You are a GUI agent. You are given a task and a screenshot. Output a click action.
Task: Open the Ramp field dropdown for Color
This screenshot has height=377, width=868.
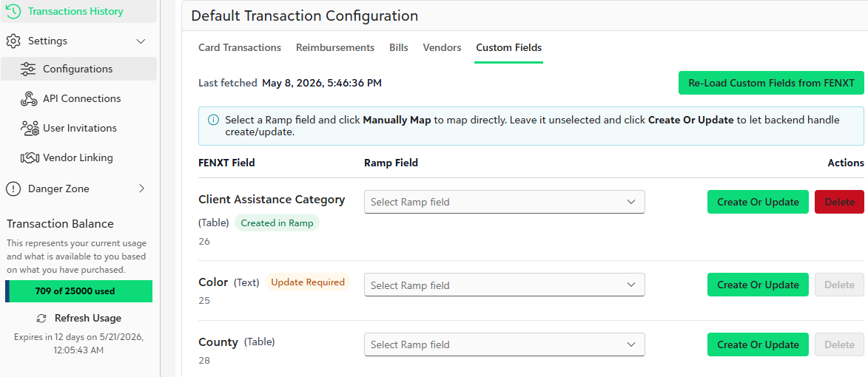pos(505,285)
